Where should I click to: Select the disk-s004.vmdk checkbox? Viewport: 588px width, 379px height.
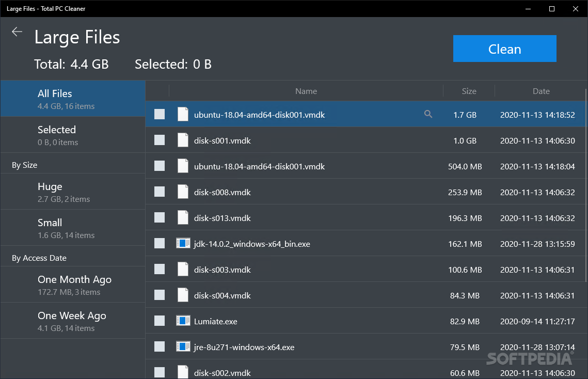[x=160, y=295]
